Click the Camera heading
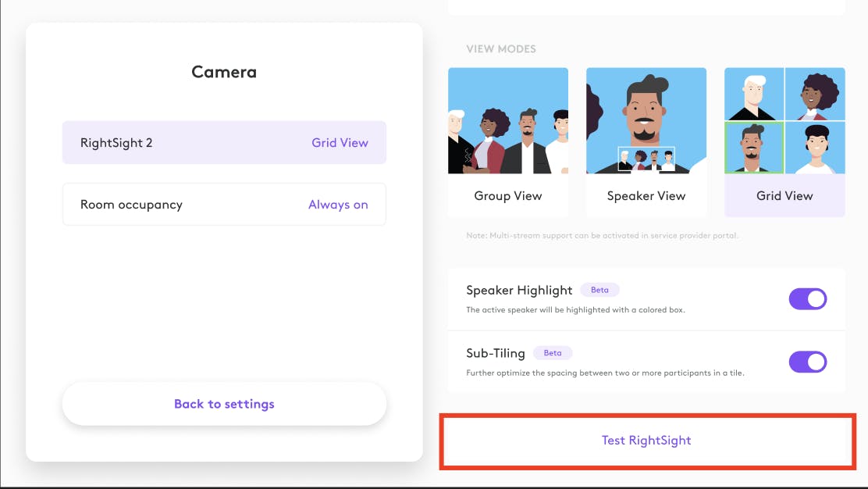The width and height of the screenshot is (868, 489). point(224,72)
